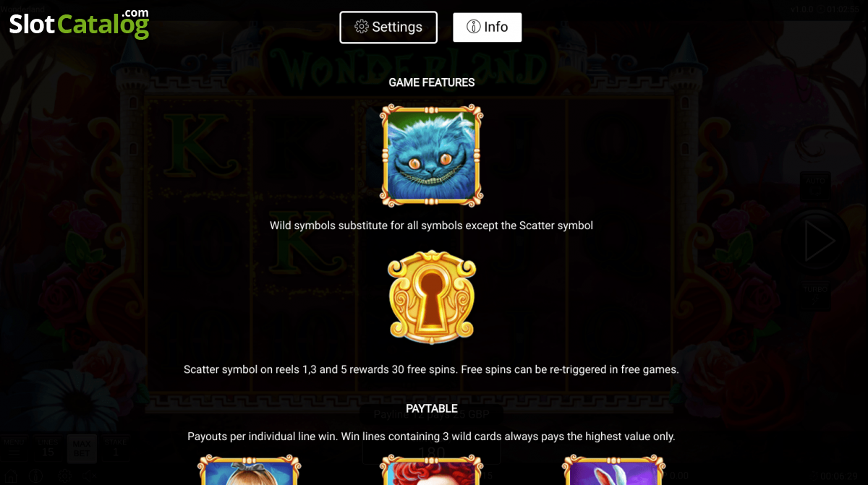Viewport: 868px width, 485px height.
Task: Click the SlotCatalog logo
Action: click(x=79, y=24)
